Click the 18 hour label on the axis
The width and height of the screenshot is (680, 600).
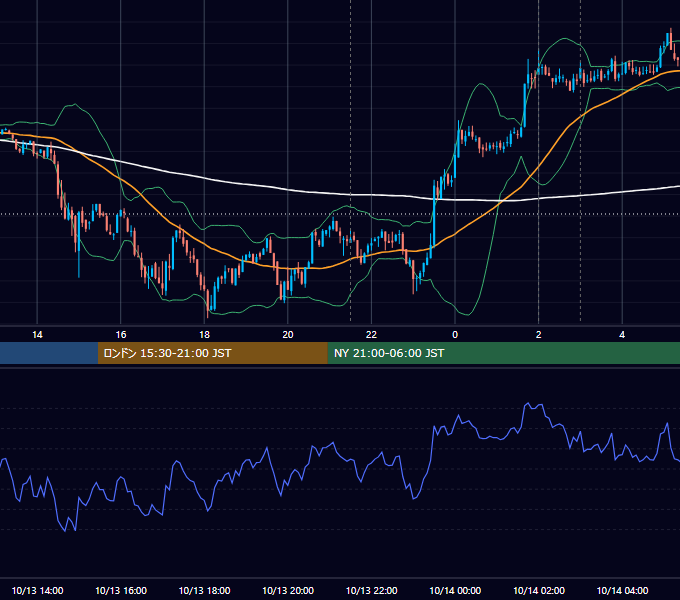point(204,335)
